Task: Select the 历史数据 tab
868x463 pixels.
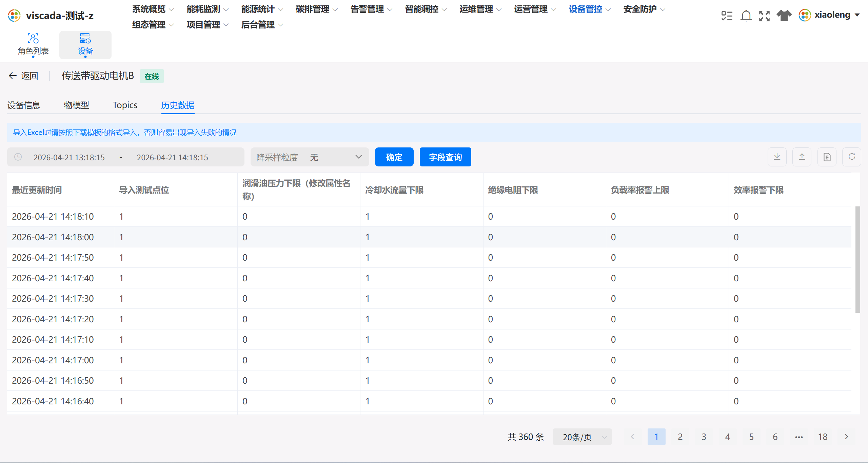Action: click(178, 105)
